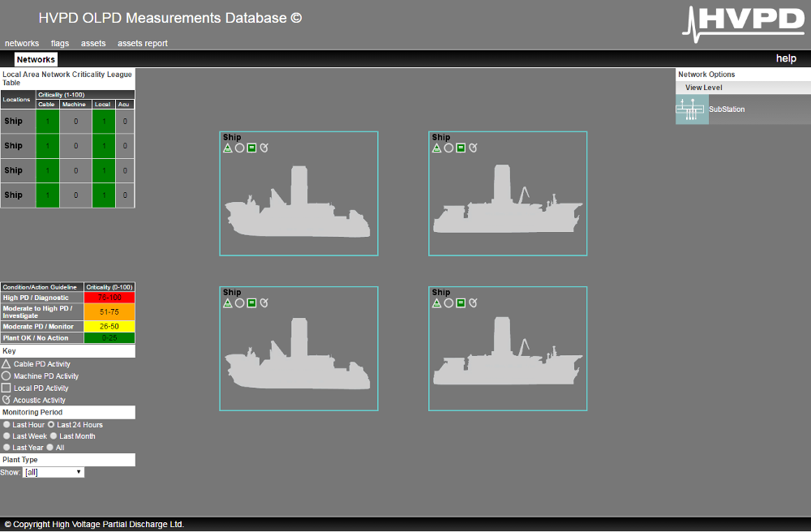
Task: Click the Cable PD Activity key entry
Action: click(x=36, y=364)
